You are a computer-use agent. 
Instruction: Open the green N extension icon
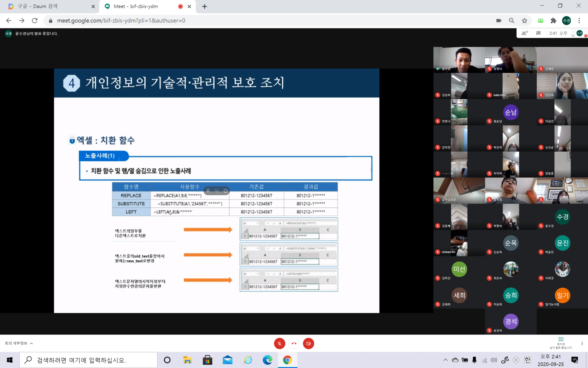point(541,21)
